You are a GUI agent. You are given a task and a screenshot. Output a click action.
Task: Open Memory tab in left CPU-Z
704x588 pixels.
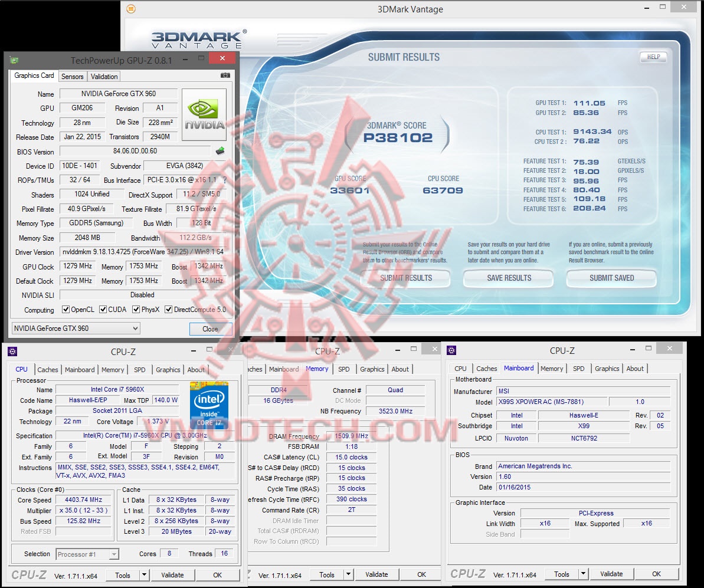click(x=113, y=369)
